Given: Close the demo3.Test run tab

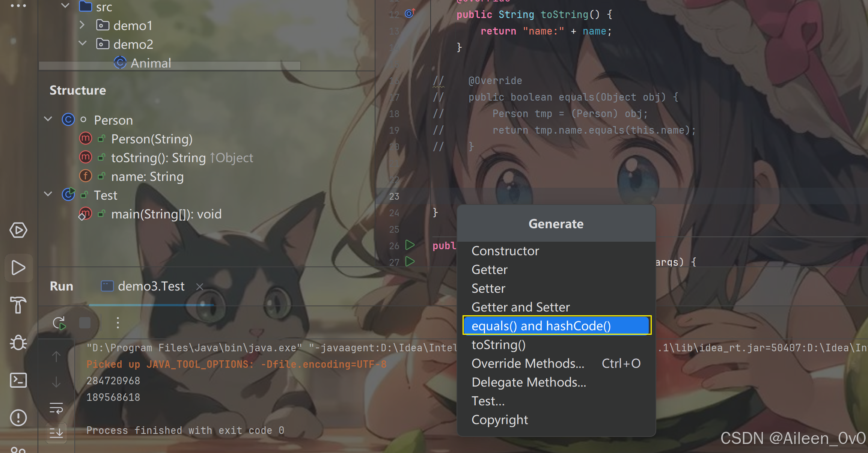Looking at the screenshot, I should tap(200, 287).
